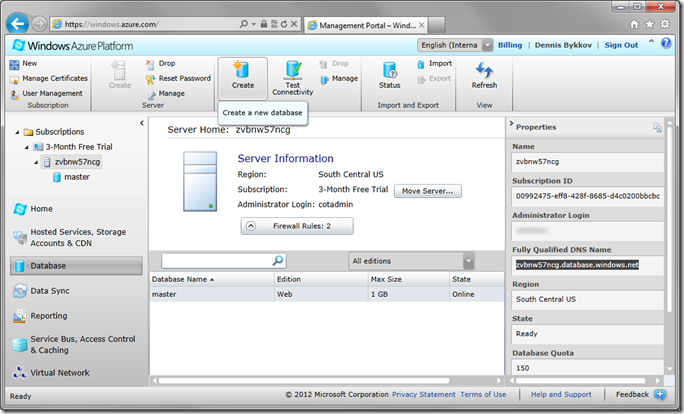Select zvbnw57ncg server in tree
This screenshot has width=684, height=414.
[x=72, y=162]
